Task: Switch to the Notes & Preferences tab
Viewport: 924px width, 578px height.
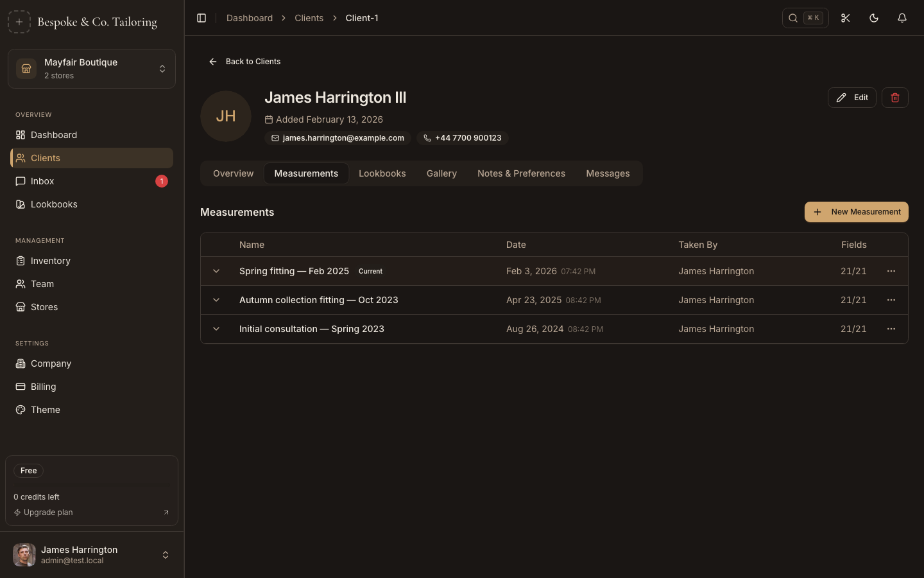Action: (521, 173)
